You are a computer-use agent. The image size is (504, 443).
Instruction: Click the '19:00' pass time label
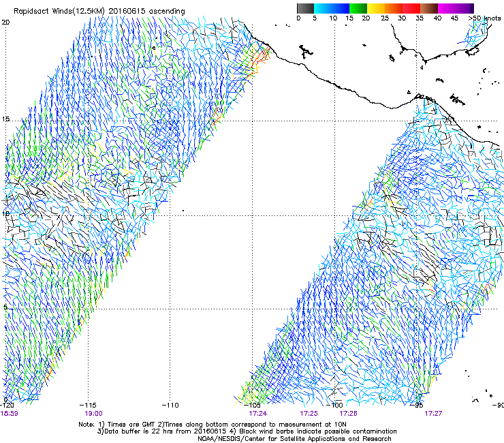[x=93, y=414]
